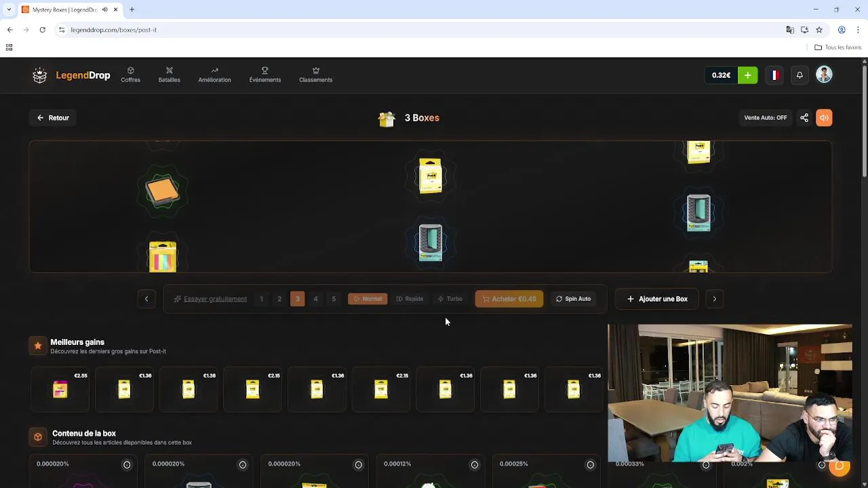The image size is (868, 488).
Task: Click the next box arrow
Action: (x=714, y=299)
